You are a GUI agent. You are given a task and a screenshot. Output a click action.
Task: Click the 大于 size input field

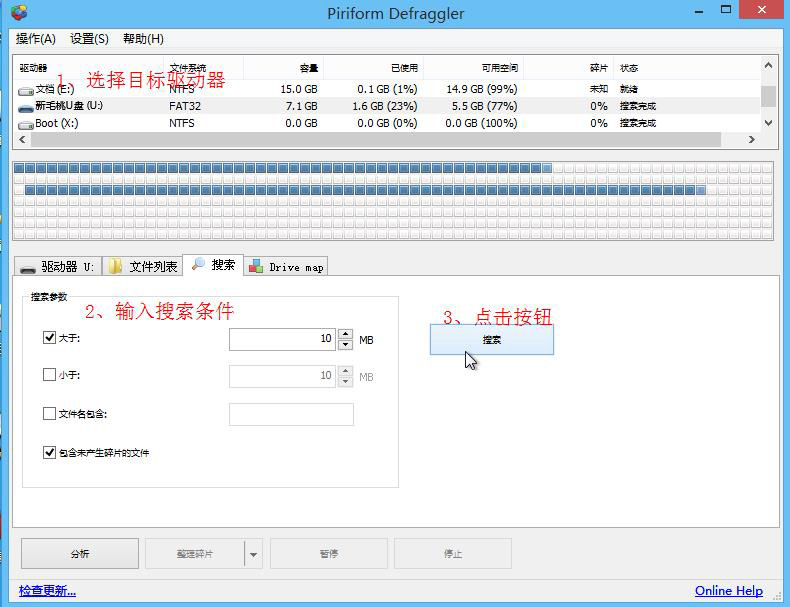tap(282, 340)
